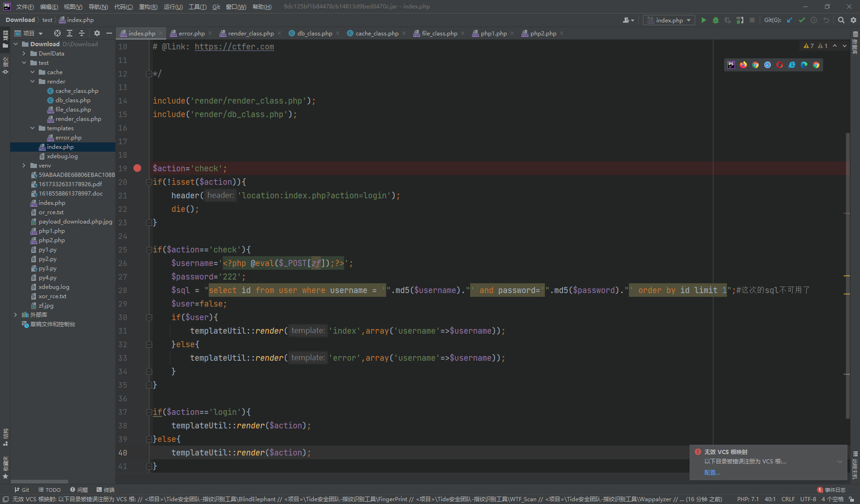
Task: Run with coverage using the shield icon
Action: 727,20
